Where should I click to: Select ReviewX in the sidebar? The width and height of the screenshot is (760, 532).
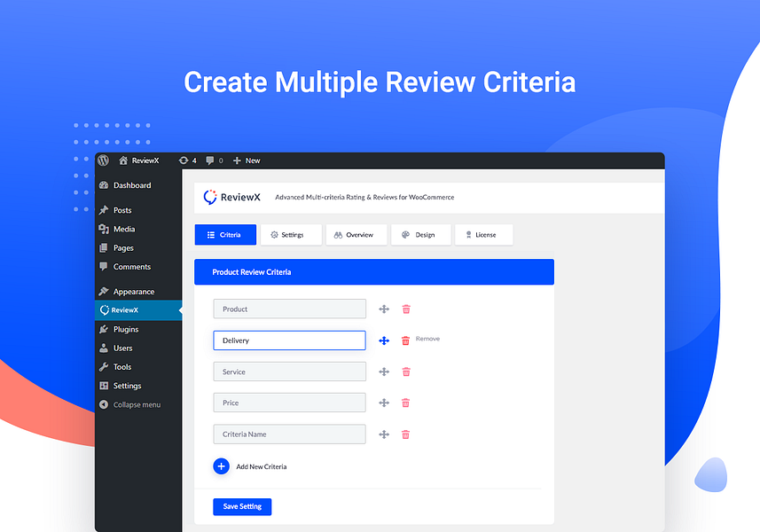click(x=138, y=310)
